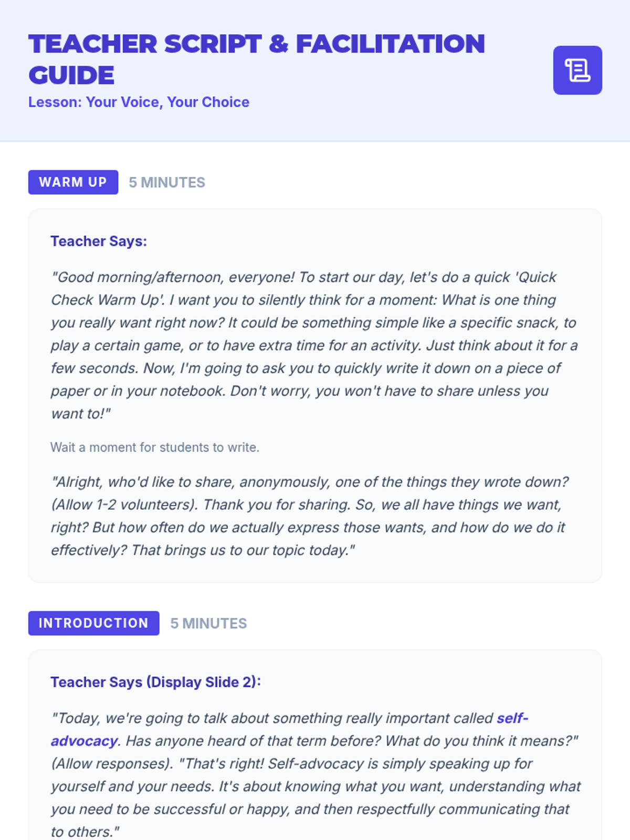Image resolution: width=630 pixels, height=840 pixels.
Task: Click the scroll document icon in header
Action: point(577,70)
